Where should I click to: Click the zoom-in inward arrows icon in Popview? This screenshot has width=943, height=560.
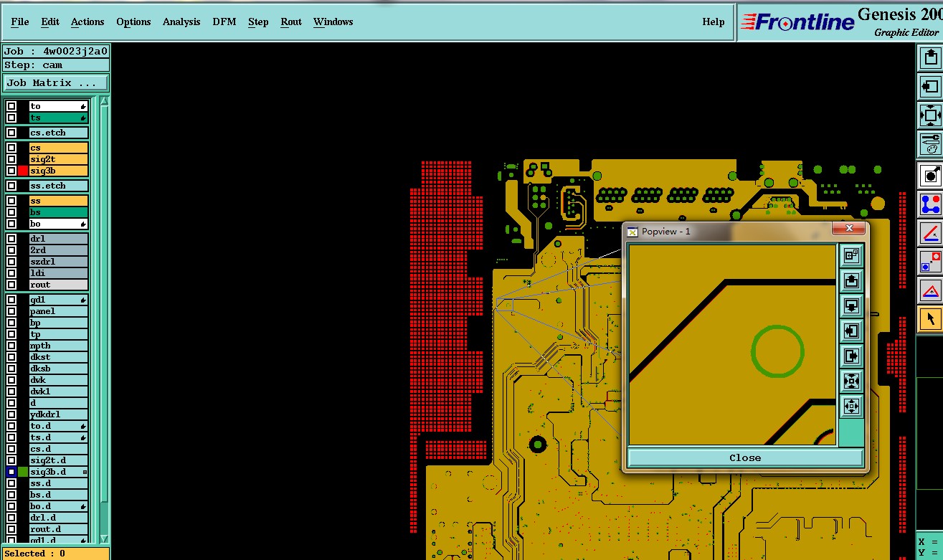851,381
